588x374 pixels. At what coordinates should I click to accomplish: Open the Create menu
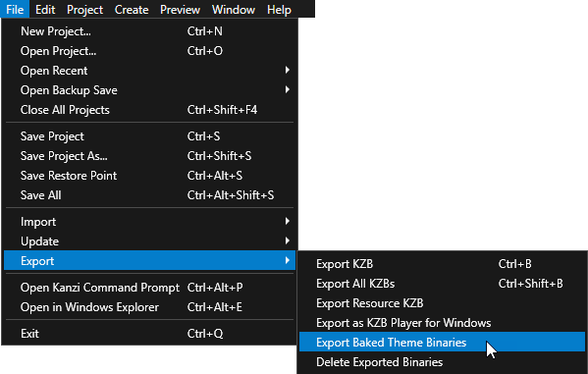(132, 9)
